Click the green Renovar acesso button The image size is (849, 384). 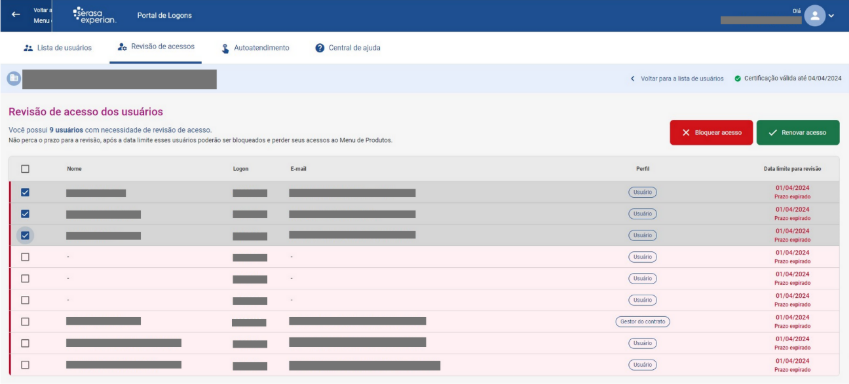coord(798,132)
